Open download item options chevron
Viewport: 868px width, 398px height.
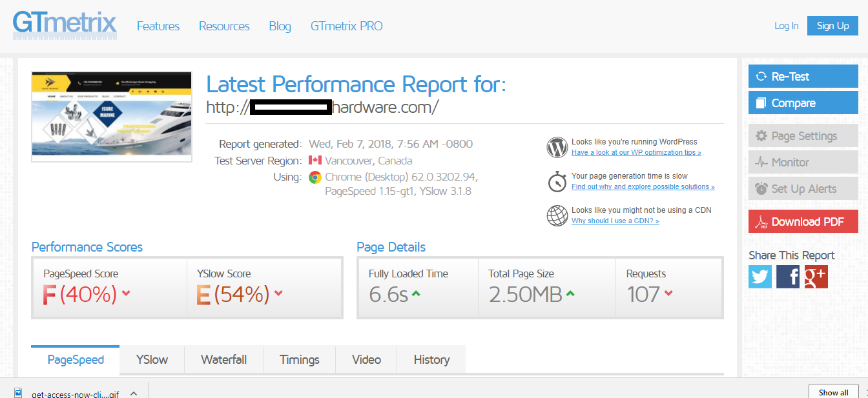tap(134, 392)
